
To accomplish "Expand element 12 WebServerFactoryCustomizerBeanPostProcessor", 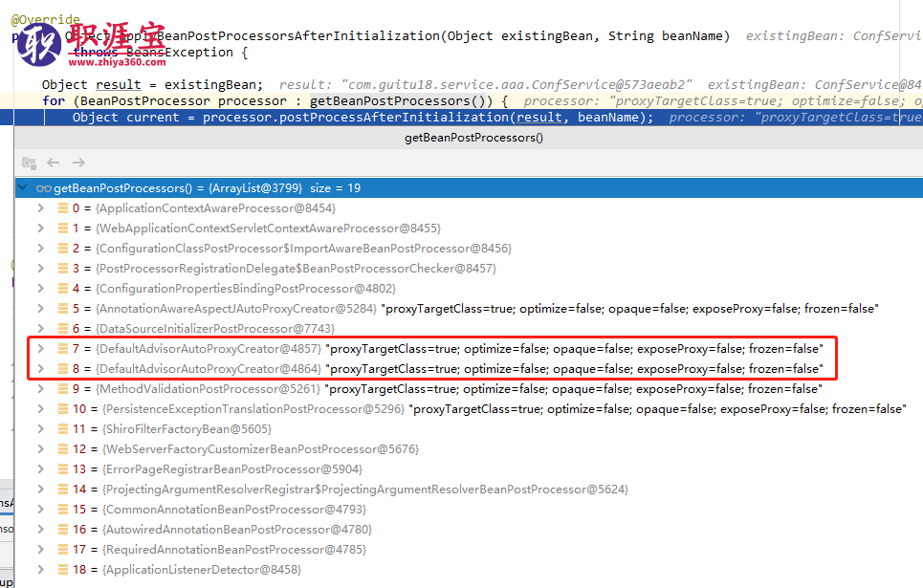I will click(40, 448).
